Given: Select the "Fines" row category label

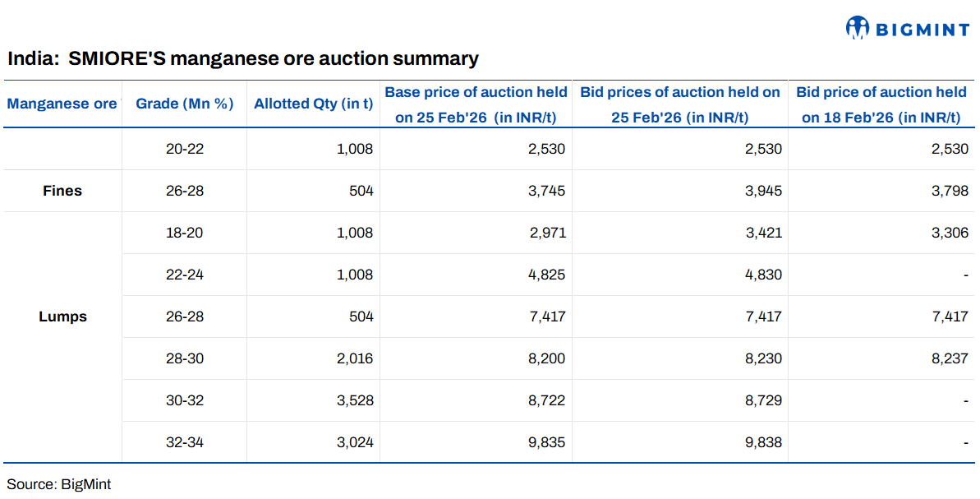Looking at the screenshot, I should pos(62,191).
